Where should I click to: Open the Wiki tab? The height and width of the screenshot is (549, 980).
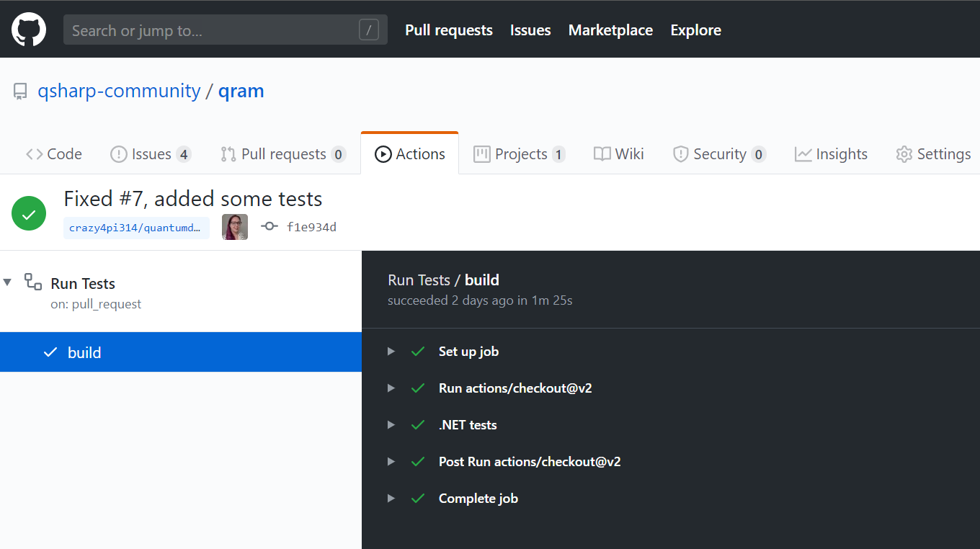coord(619,154)
